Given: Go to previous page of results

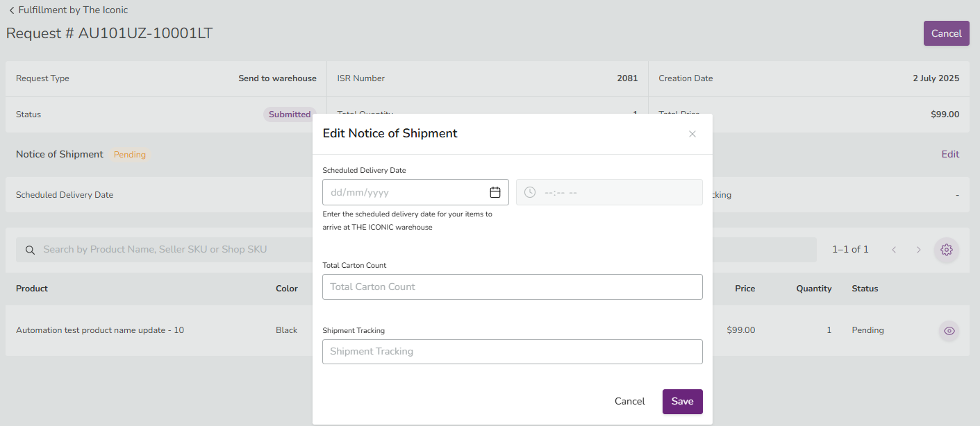Looking at the screenshot, I should [x=894, y=250].
